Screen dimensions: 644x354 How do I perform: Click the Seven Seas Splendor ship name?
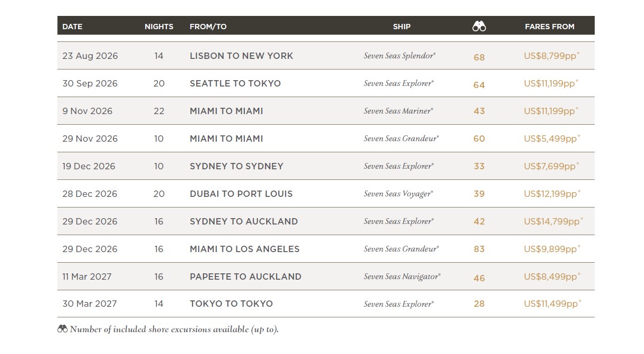click(x=400, y=56)
